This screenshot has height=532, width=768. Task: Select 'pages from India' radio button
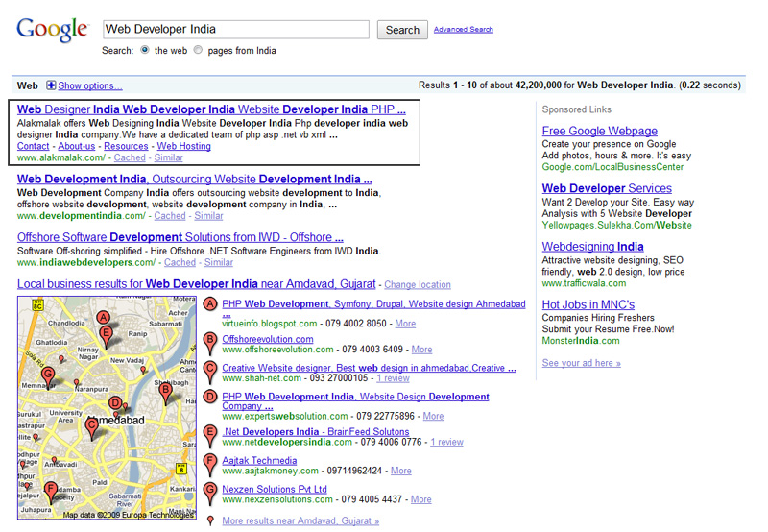point(198,50)
